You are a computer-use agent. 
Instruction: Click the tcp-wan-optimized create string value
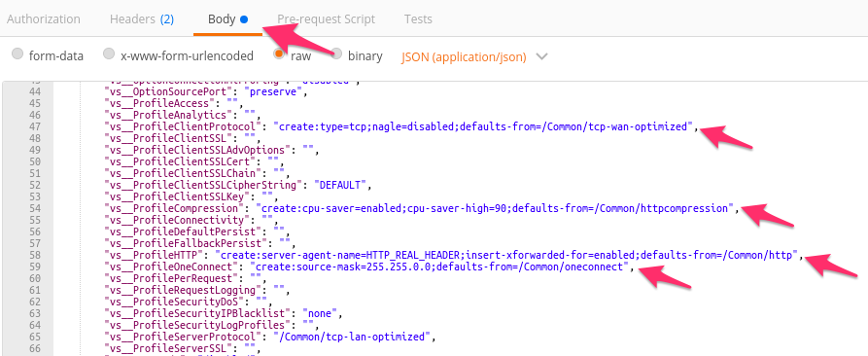[483, 126]
